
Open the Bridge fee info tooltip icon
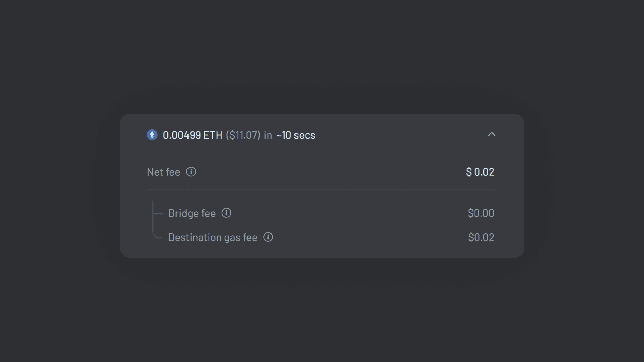(x=226, y=213)
